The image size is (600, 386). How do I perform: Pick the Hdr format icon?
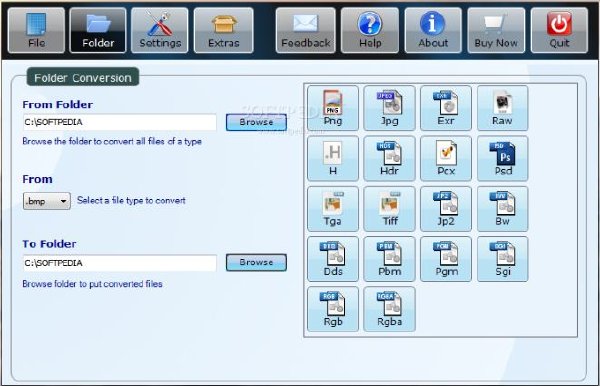click(389, 158)
